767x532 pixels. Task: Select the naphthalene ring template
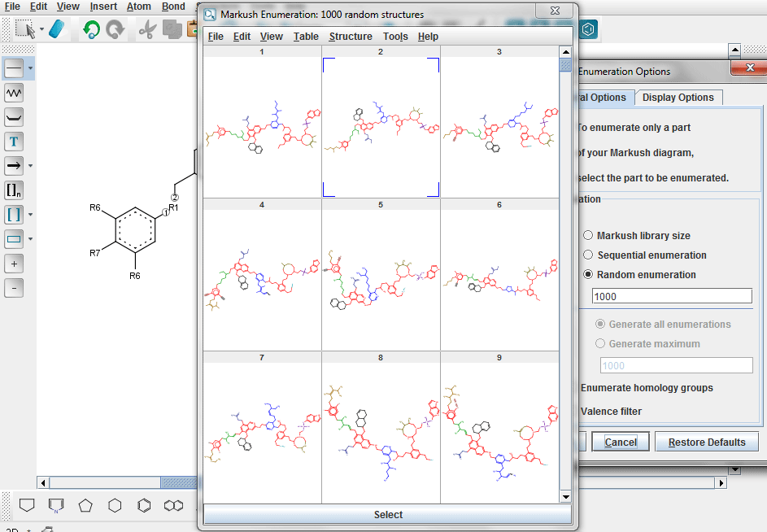pyautogui.click(x=173, y=505)
